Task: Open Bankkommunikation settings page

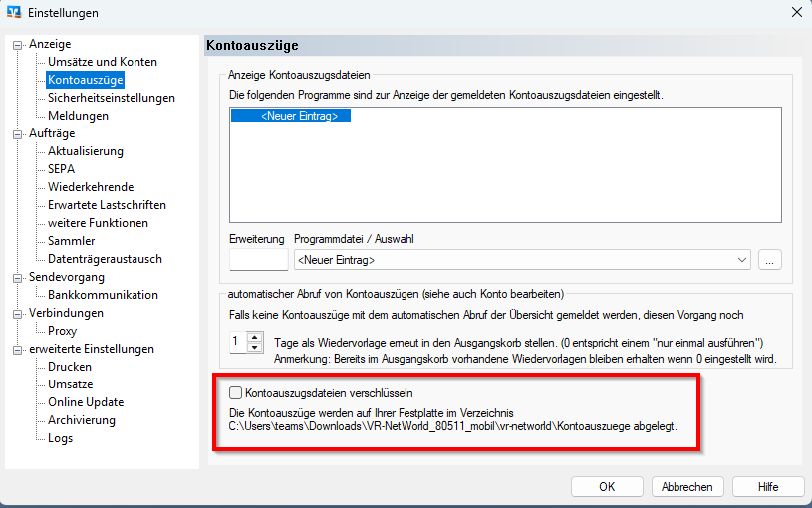Action: tap(103, 295)
